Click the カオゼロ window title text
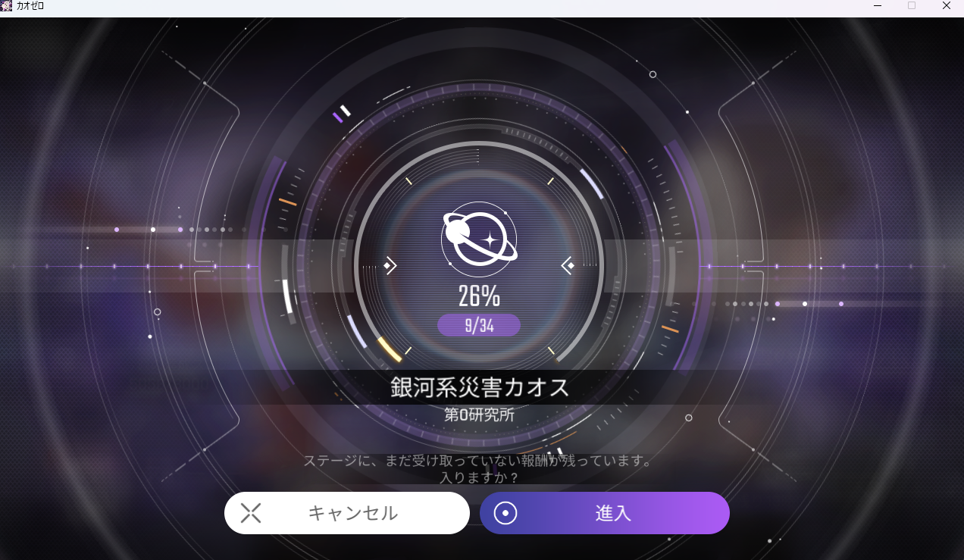The image size is (964, 560). click(30, 6)
